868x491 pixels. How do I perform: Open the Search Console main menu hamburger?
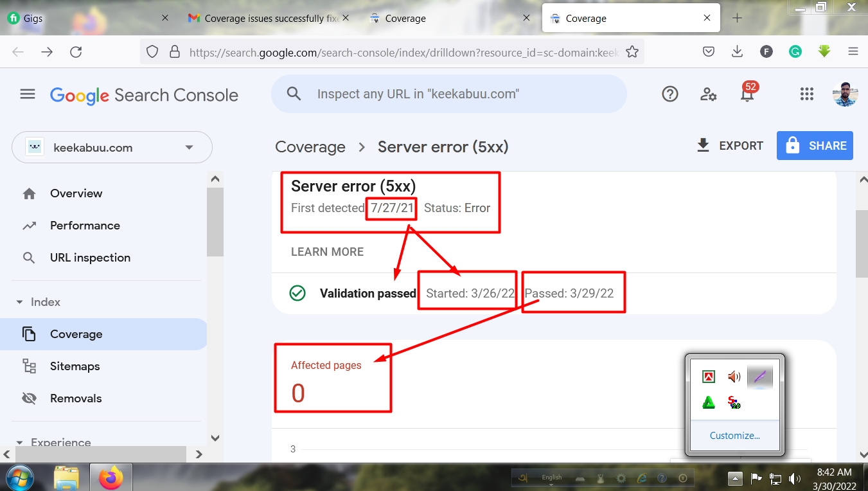(28, 94)
